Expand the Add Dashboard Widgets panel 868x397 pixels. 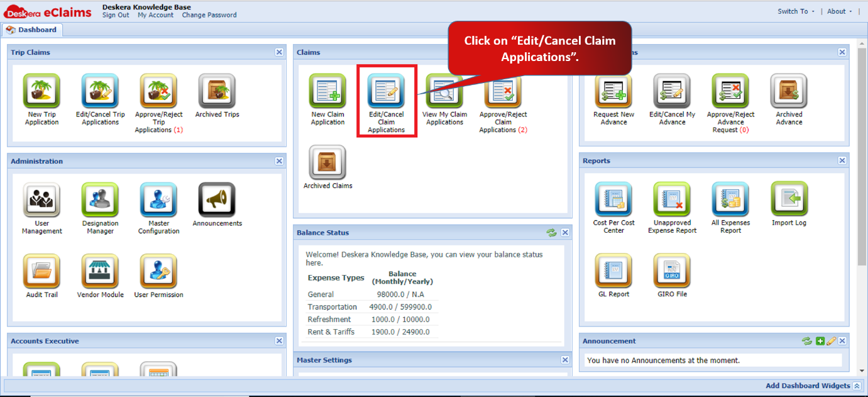click(808, 386)
